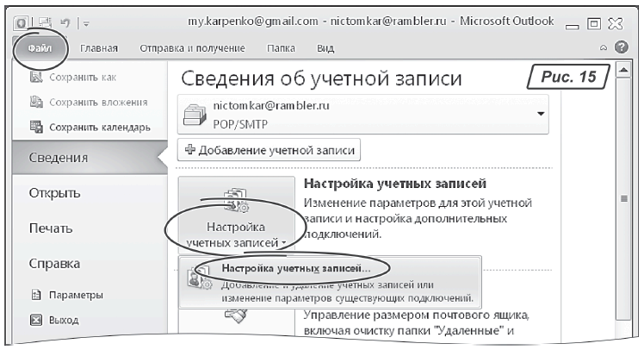Image resolution: width=644 pixels, height=350 pixels.
Task: Click the Выход icon to exit Outlook
Action: tap(25, 321)
